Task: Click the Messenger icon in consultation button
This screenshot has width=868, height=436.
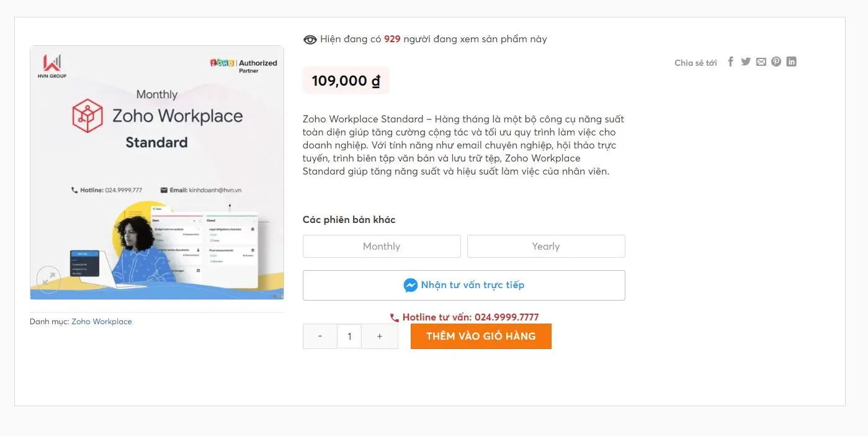Action: click(410, 285)
